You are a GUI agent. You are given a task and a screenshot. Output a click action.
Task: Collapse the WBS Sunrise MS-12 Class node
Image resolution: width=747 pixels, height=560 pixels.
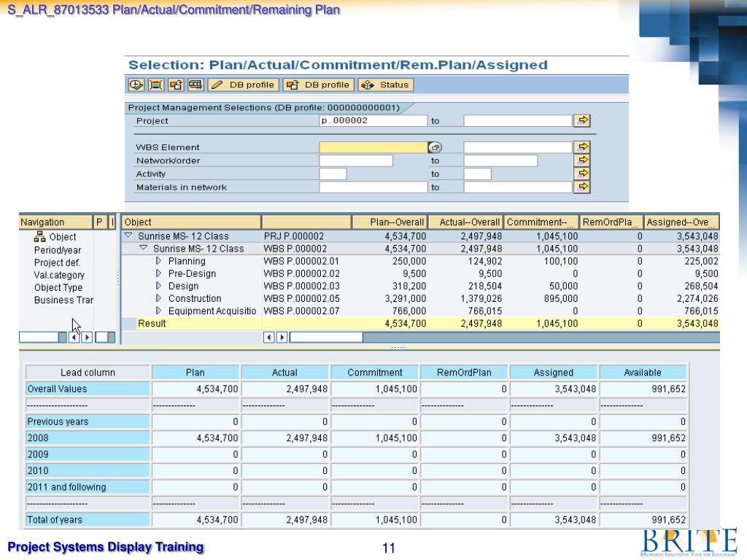tap(143, 248)
